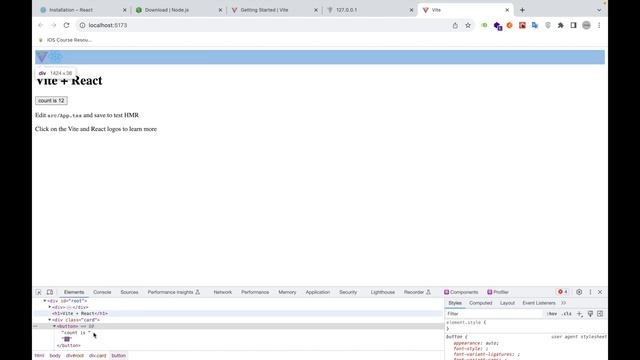Click the Vite logo on page

pyautogui.click(x=42, y=57)
